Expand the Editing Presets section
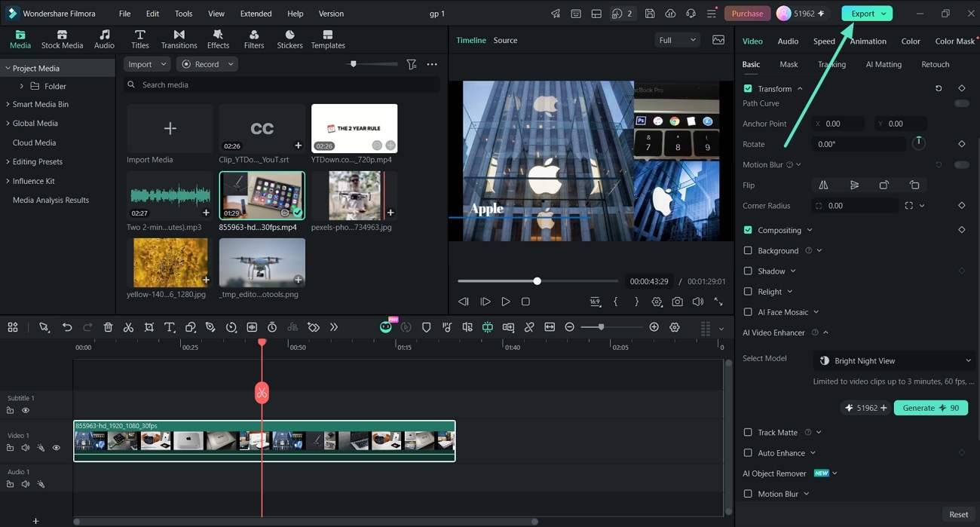 coord(8,161)
